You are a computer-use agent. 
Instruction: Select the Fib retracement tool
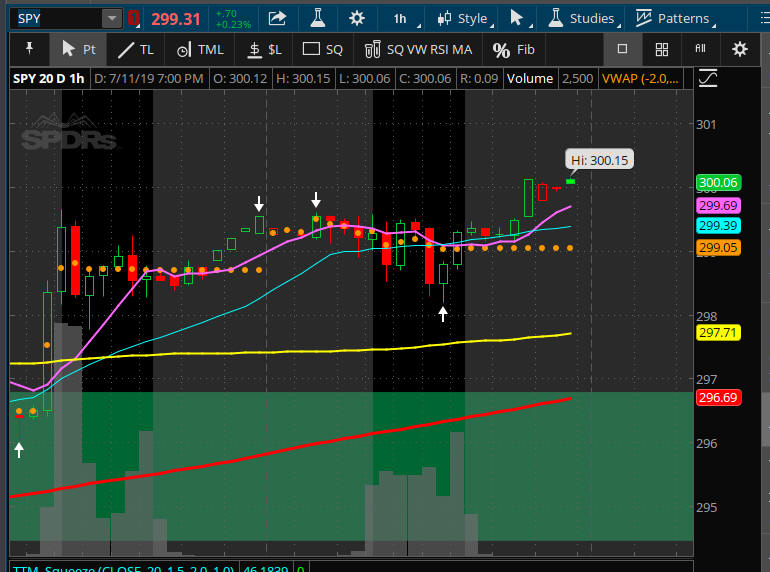click(515, 49)
